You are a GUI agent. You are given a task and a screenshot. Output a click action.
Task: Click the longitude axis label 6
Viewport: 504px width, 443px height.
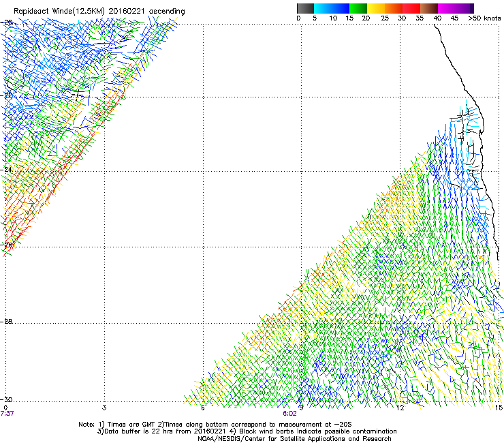tap(203, 408)
